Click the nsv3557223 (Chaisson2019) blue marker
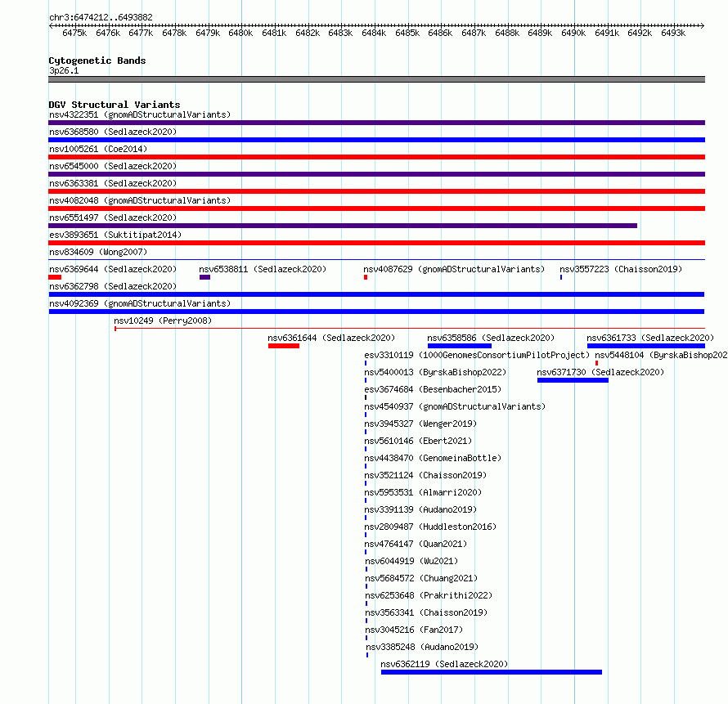Viewport: 728px width, 704px height. (561, 277)
